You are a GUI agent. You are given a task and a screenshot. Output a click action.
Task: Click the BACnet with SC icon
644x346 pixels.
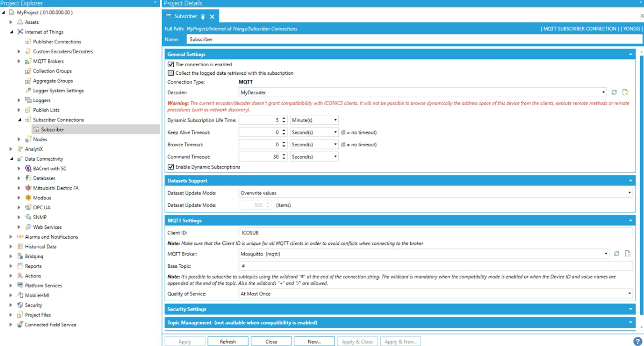28,169
